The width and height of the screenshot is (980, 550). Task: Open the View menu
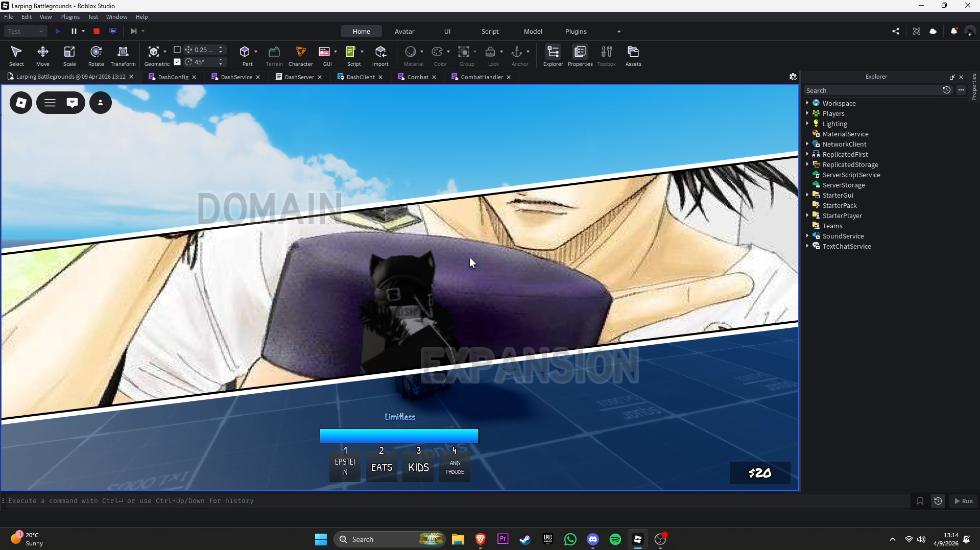[x=45, y=17]
